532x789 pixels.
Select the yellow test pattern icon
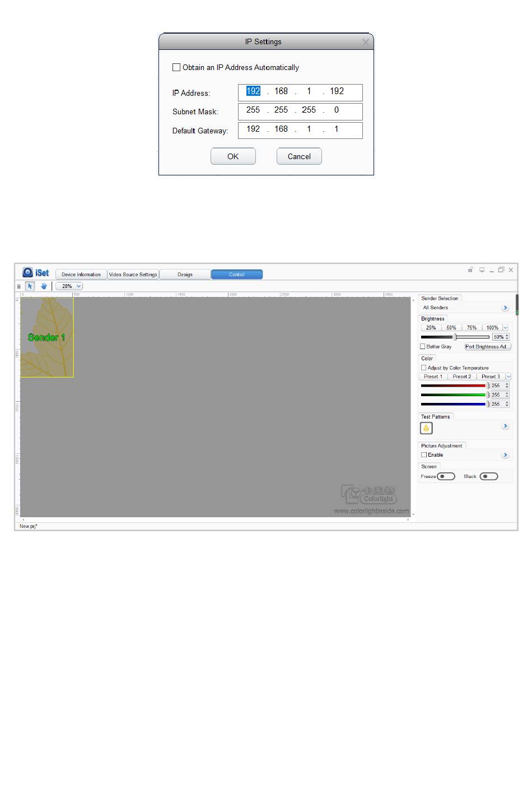pos(426,428)
